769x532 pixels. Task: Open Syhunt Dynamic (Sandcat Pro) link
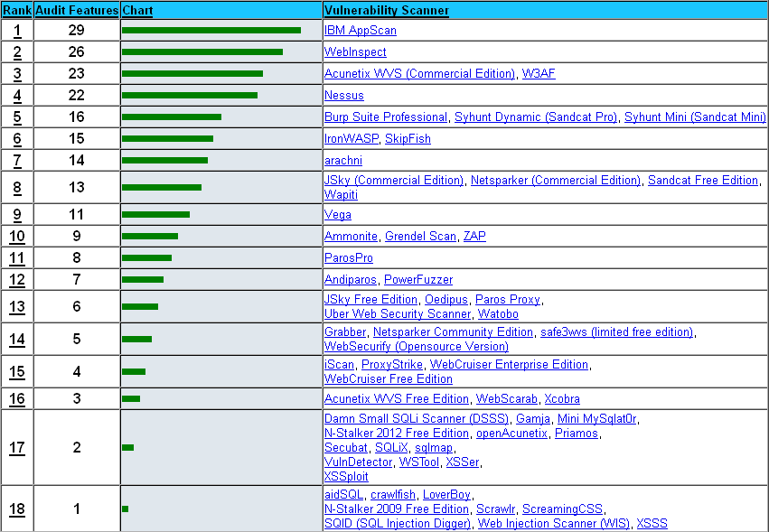(x=536, y=117)
